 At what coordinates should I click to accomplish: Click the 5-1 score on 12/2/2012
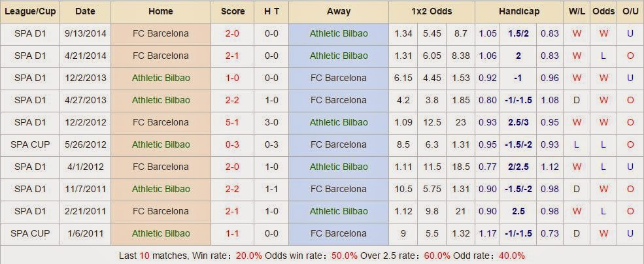click(x=232, y=122)
